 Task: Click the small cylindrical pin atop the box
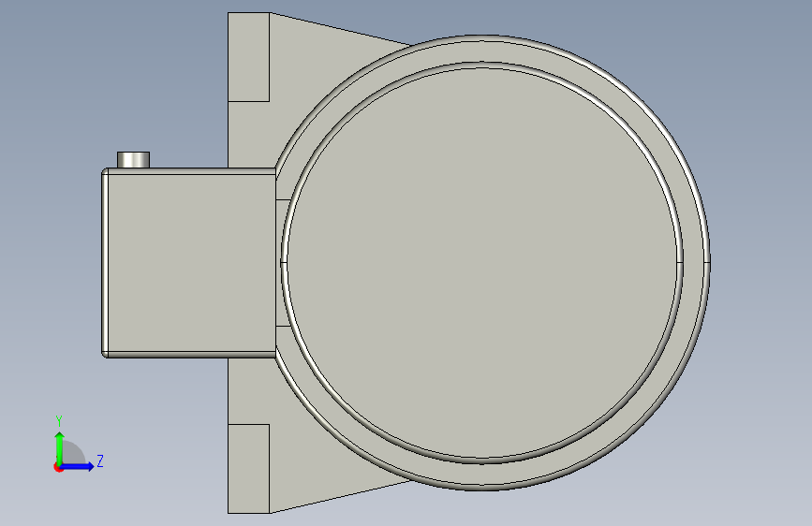[134, 159]
